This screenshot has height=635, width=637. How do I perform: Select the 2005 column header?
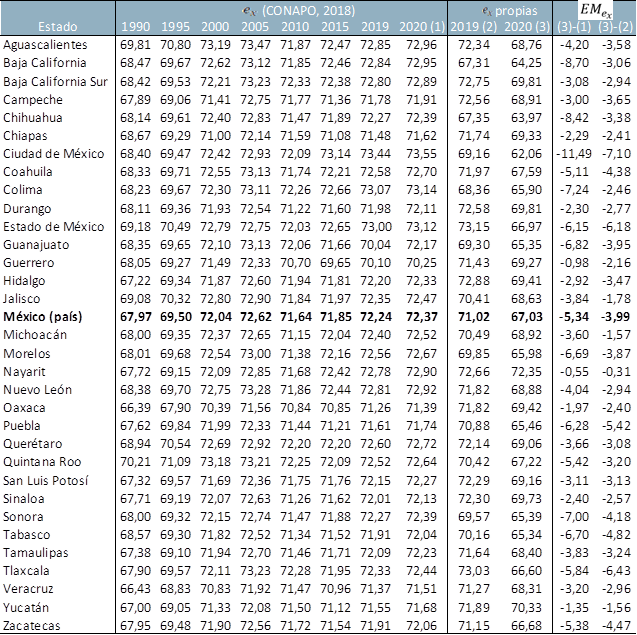(x=254, y=26)
